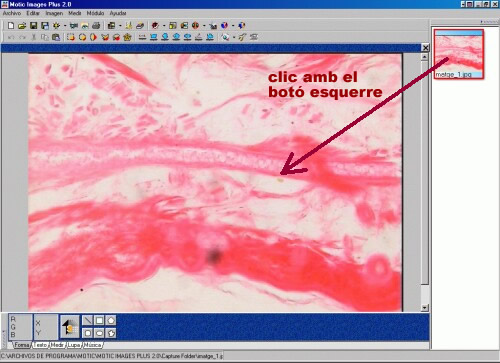Switch to the Texto tab
The height and width of the screenshot is (363, 500).
(x=41, y=345)
